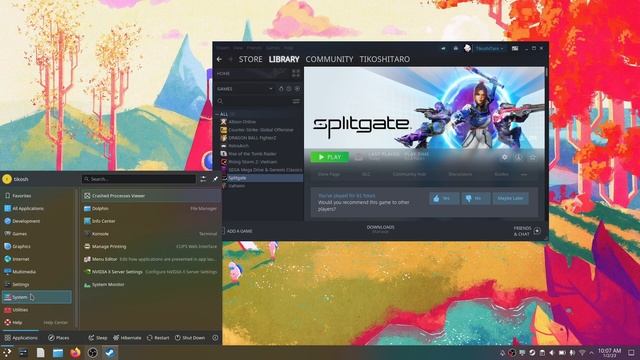Open the Favorites category in launcher
Viewport: 640px width, 360px height.
(x=37, y=196)
